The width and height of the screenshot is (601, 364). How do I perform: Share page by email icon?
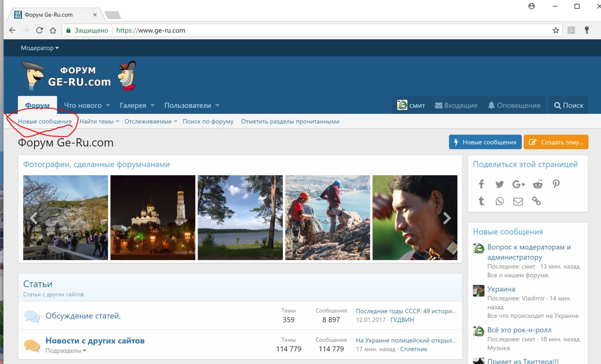[518, 202]
